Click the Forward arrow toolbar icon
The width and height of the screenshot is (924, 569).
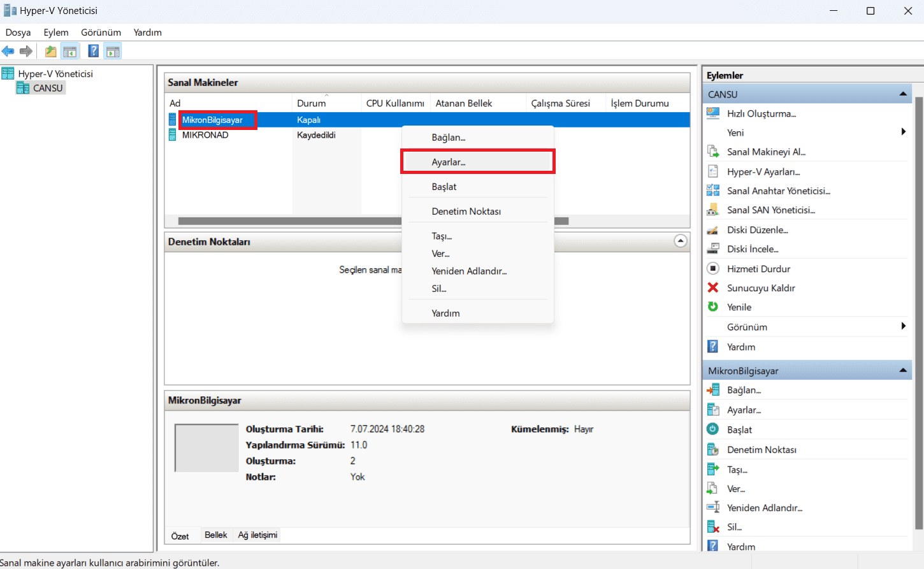[26, 52]
